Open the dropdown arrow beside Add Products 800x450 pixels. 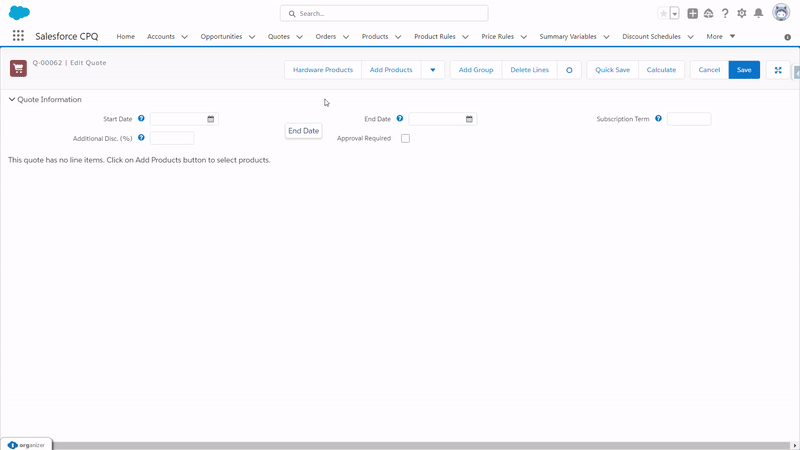pyautogui.click(x=432, y=70)
